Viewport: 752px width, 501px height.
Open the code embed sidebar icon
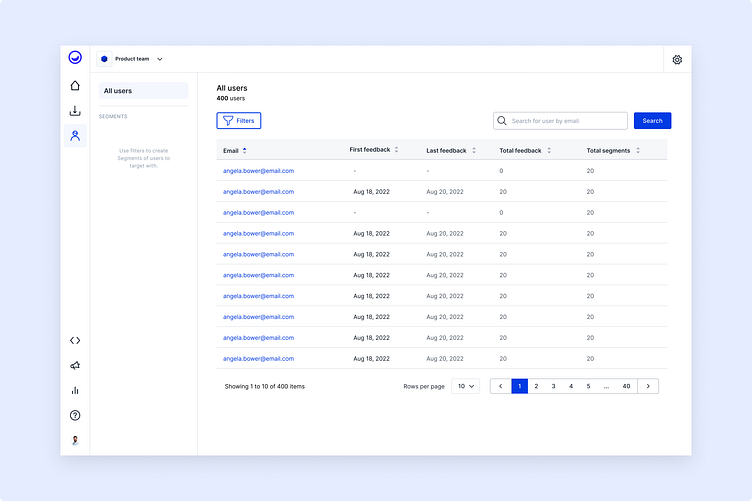pos(75,340)
